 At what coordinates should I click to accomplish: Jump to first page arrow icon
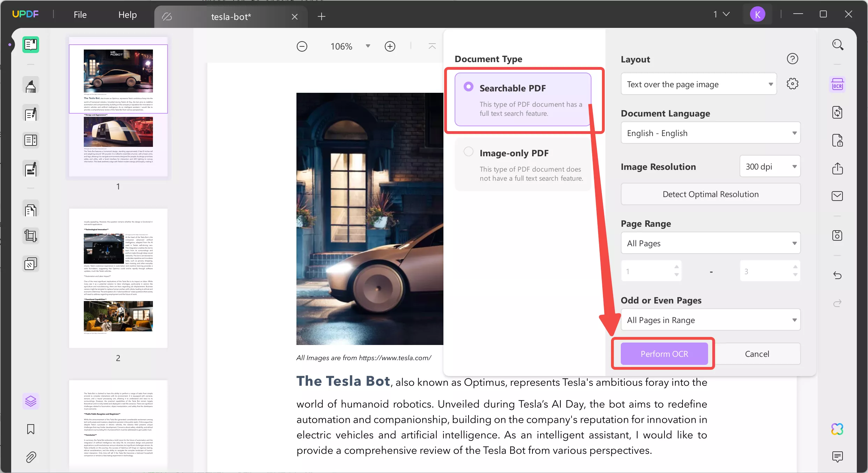click(x=432, y=46)
